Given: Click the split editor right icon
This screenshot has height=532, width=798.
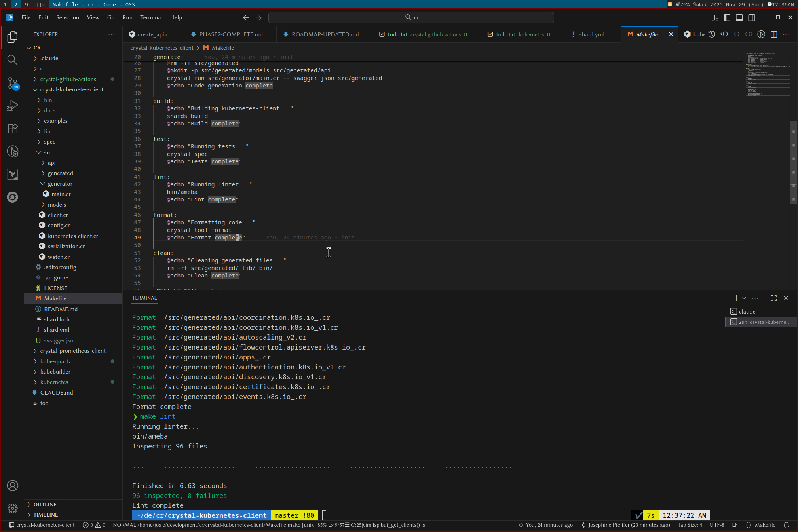Looking at the screenshot, I should pos(773,34).
